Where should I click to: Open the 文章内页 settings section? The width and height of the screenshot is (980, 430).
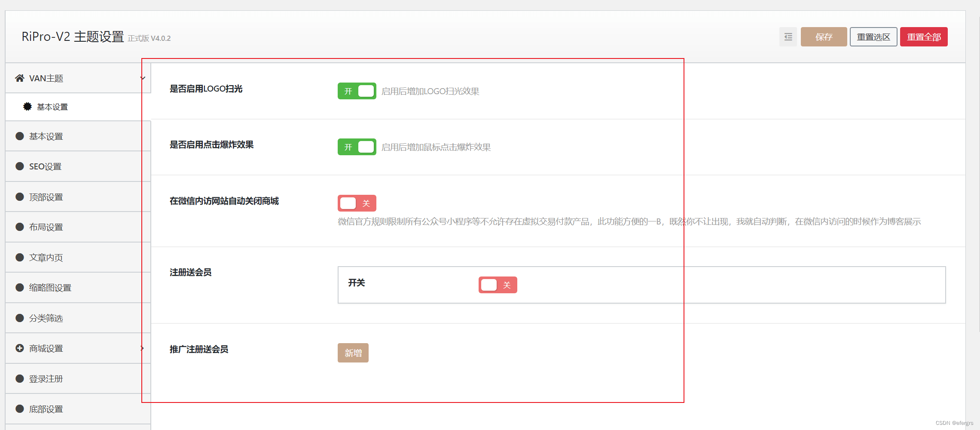[x=45, y=257]
